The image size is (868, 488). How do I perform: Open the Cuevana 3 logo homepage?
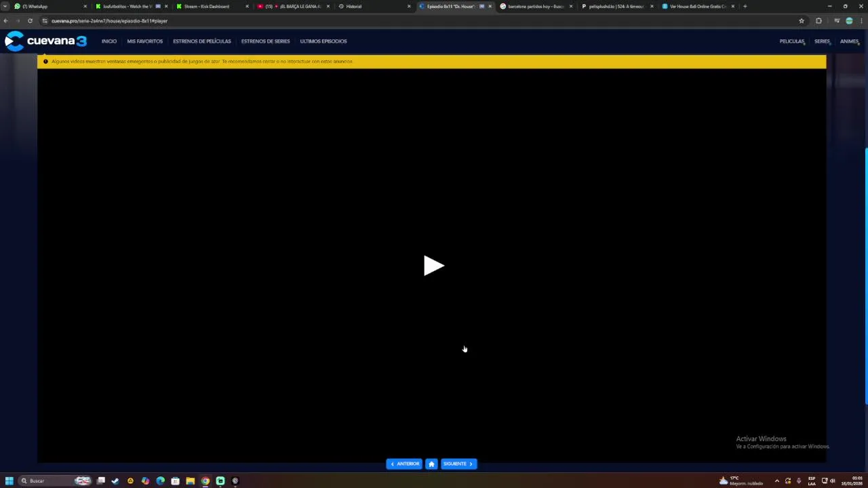45,41
